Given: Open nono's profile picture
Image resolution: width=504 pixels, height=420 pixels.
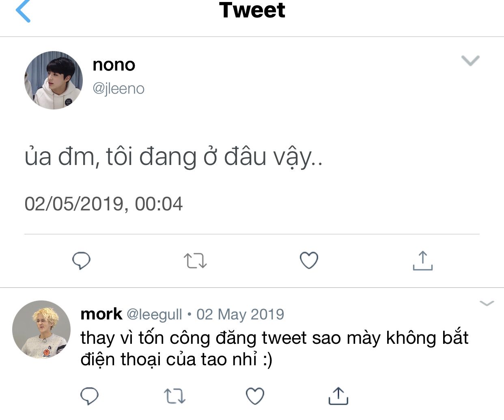Looking at the screenshot, I should [54, 80].
